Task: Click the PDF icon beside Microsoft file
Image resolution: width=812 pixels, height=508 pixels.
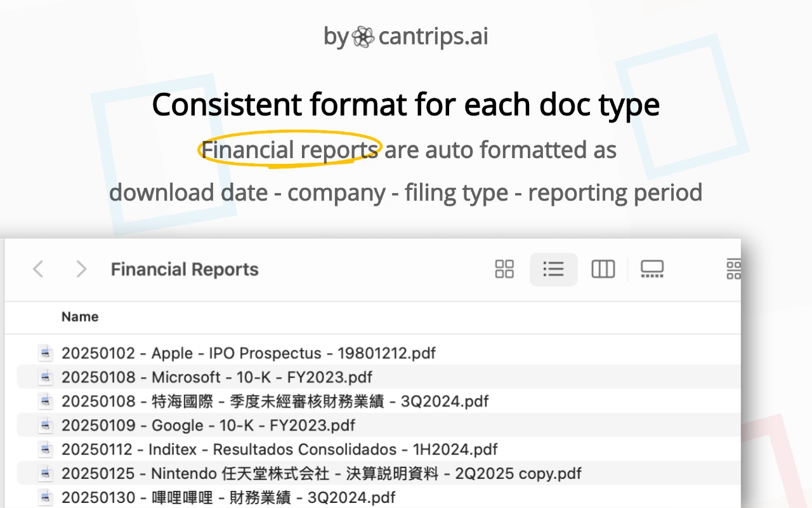Action: (x=45, y=377)
